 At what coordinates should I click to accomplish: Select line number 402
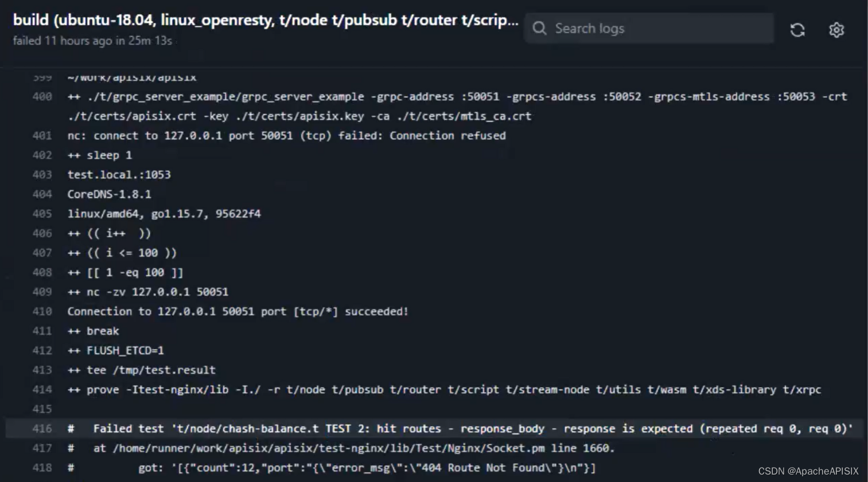pyautogui.click(x=42, y=155)
